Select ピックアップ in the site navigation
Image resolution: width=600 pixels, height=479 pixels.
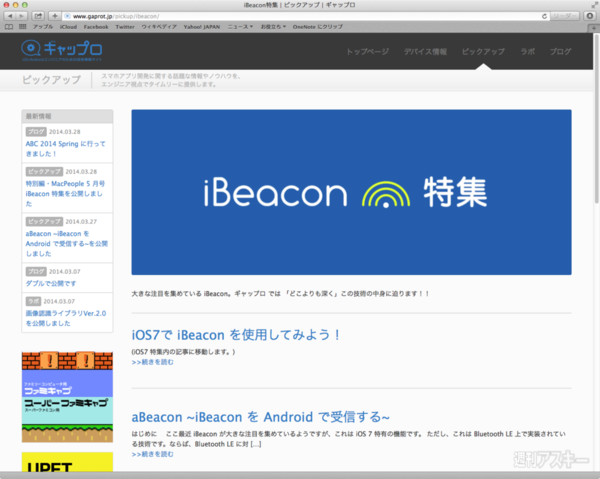(x=483, y=51)
